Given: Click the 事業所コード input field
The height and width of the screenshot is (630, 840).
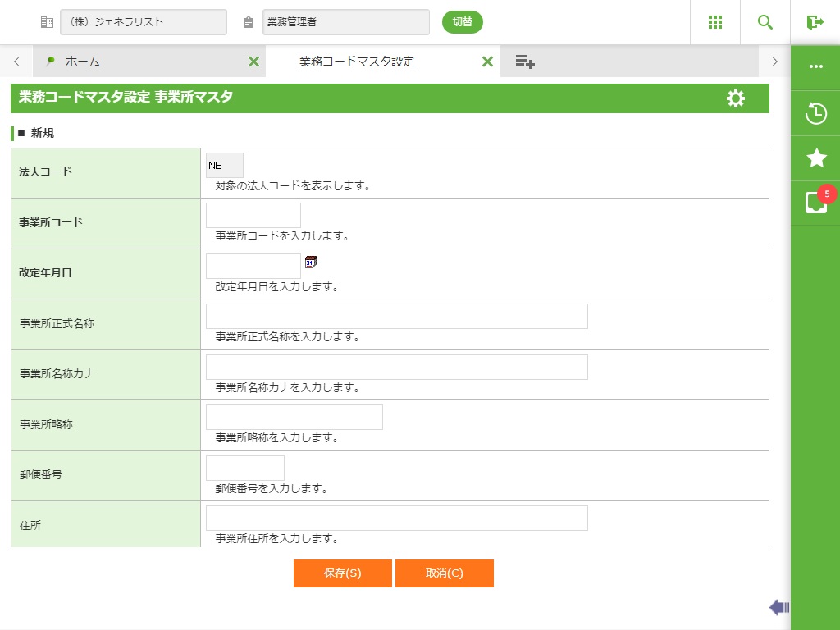Looking at the screenshot, I should tap(253, 215).
